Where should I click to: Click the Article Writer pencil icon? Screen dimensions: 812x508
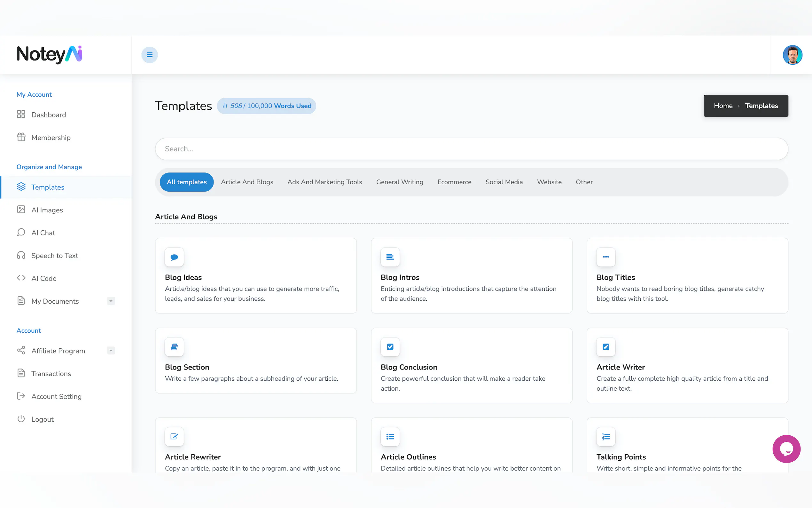[x=605, y=347]
